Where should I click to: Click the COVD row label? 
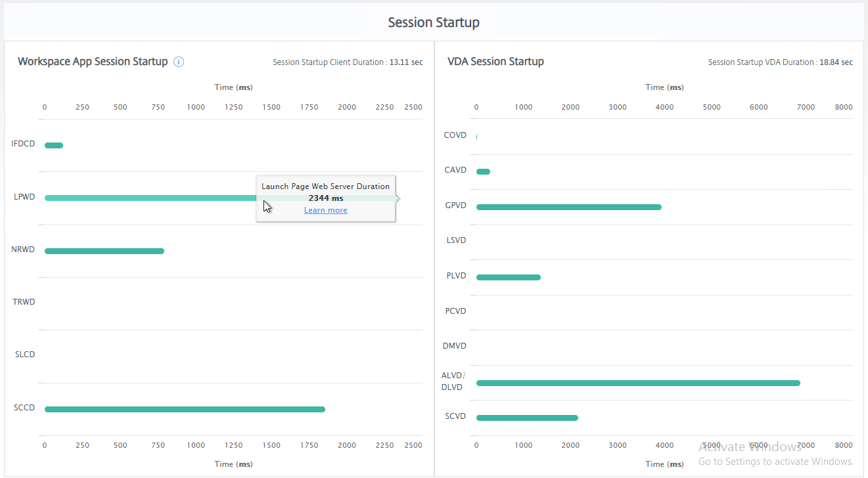(455, 135)
